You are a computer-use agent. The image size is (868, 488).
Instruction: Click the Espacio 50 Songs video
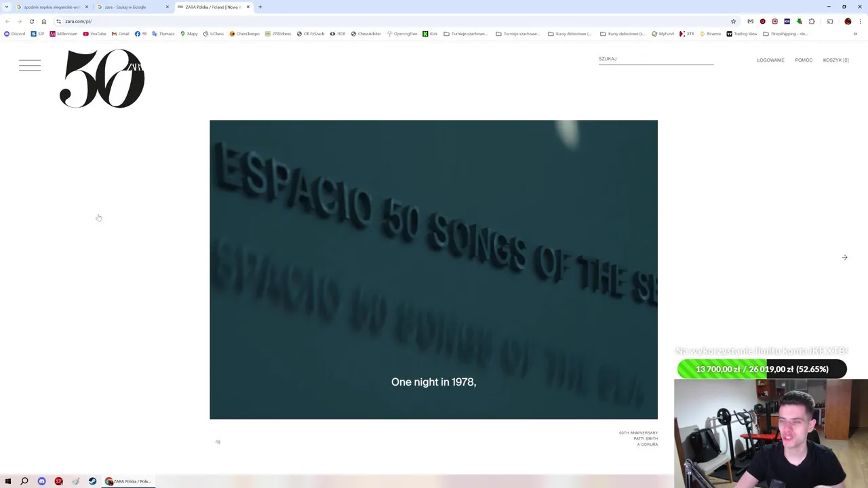433,270
